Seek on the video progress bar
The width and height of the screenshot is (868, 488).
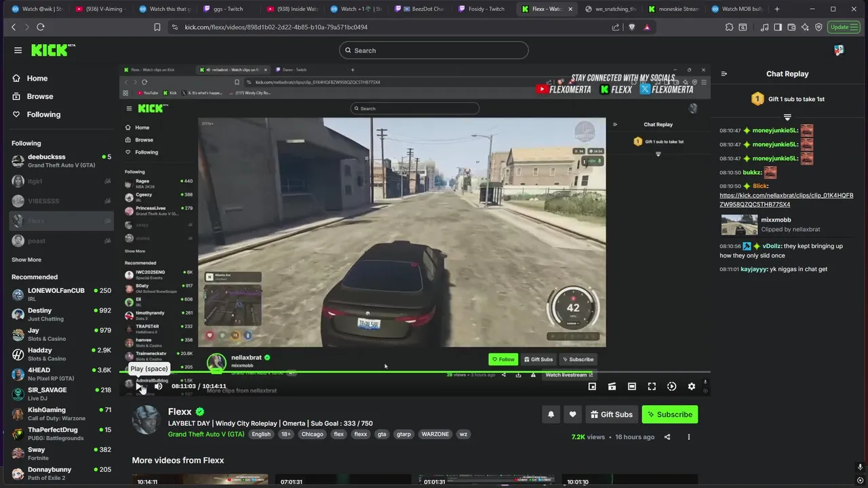(x=415, y=373)
